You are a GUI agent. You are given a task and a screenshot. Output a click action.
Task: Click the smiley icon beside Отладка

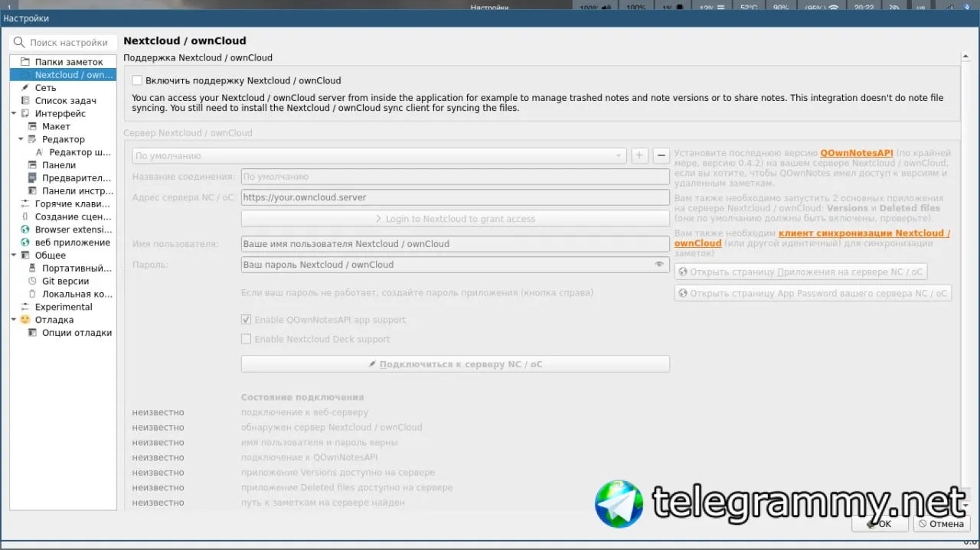tap(25, 320)
